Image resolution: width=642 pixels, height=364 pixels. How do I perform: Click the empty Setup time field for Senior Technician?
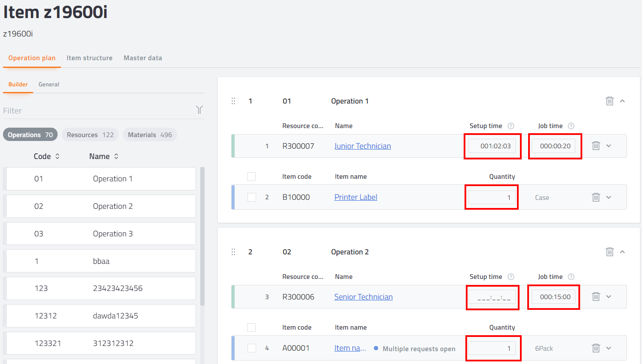[x=492, y=297]
